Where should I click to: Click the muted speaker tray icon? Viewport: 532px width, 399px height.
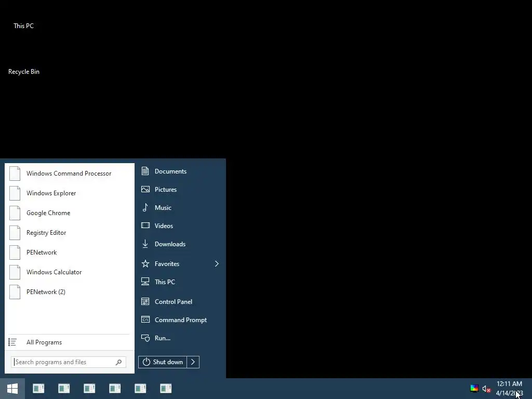(486, 389)
